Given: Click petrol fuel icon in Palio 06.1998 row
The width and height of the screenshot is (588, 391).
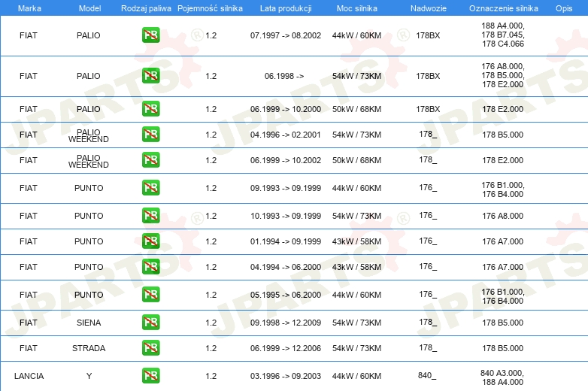Looking at the screenshot, I should (150, 76).
